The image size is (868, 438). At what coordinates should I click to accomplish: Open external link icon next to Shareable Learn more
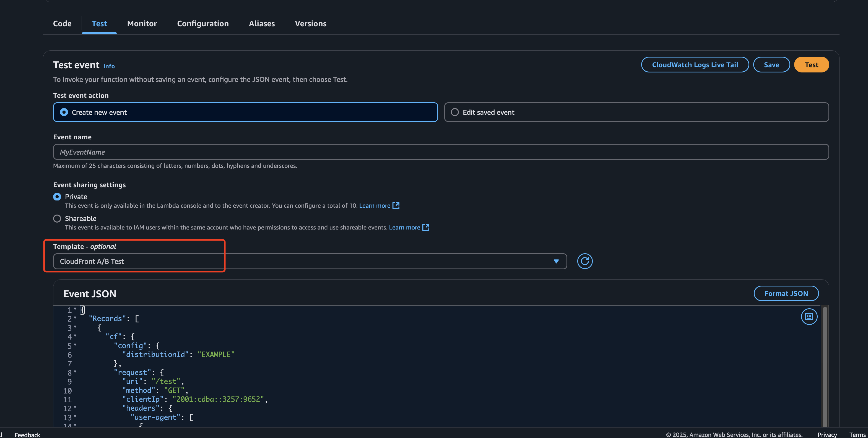pyautogui.click(x=426, y=227)
